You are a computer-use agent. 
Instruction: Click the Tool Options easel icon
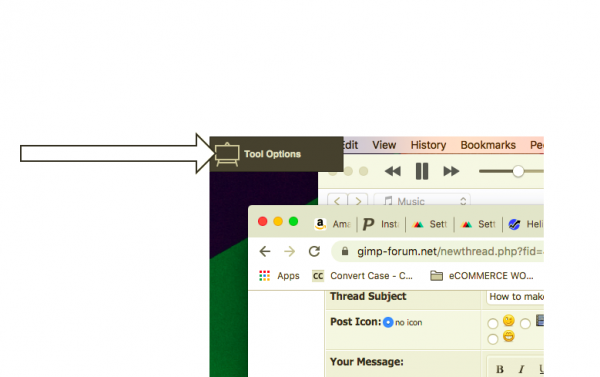point(227,154)
